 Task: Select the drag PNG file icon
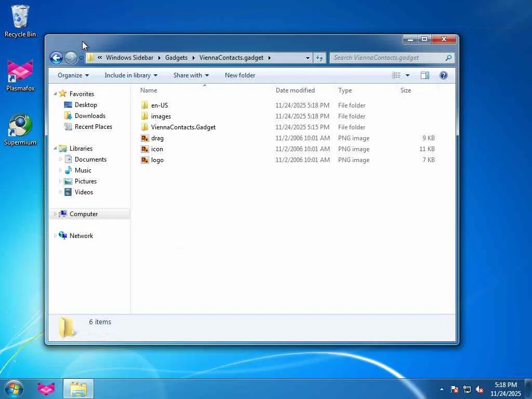pyautogui.click(x=145, y=138)
